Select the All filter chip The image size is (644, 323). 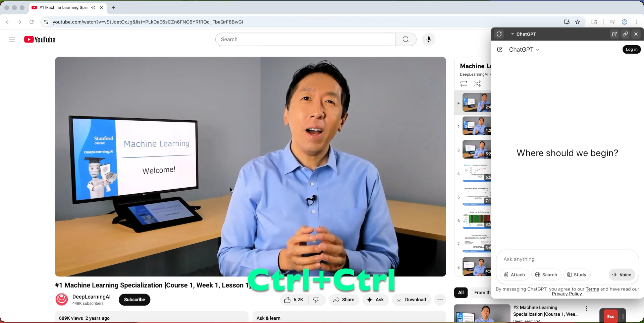coord(461,293)
